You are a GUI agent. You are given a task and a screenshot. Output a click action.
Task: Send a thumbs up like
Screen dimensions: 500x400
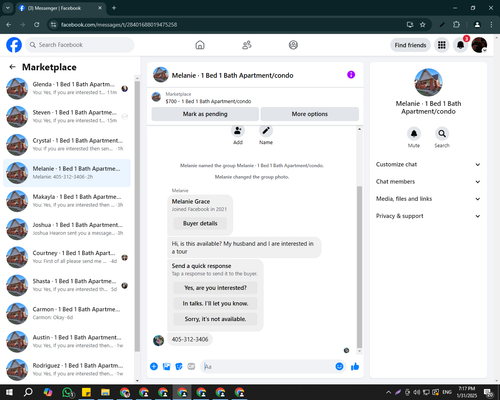(x=355, y=367)
